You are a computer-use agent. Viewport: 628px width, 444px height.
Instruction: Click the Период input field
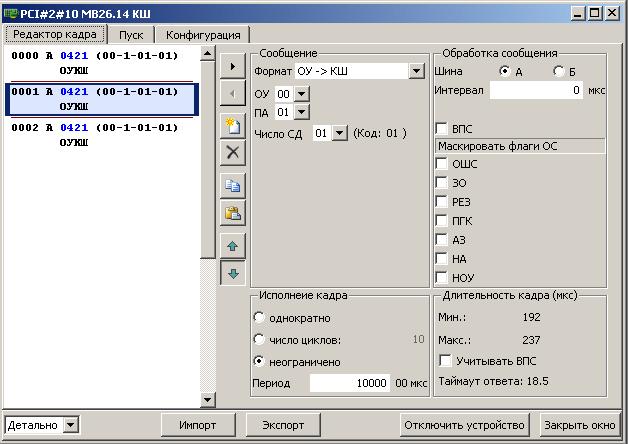(x=350, y=383)
